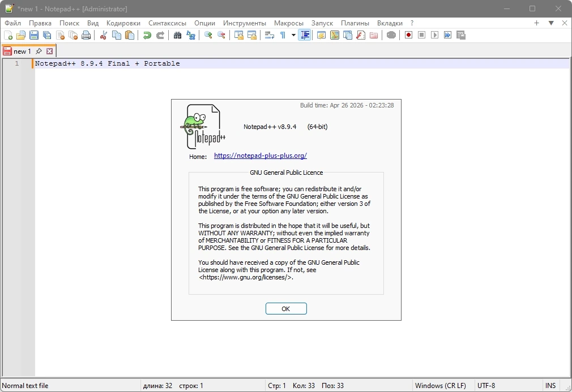Viewport: 572px width, 392px height.
Task: Click the gray monitoring eye icon
Action: point(391,35)
